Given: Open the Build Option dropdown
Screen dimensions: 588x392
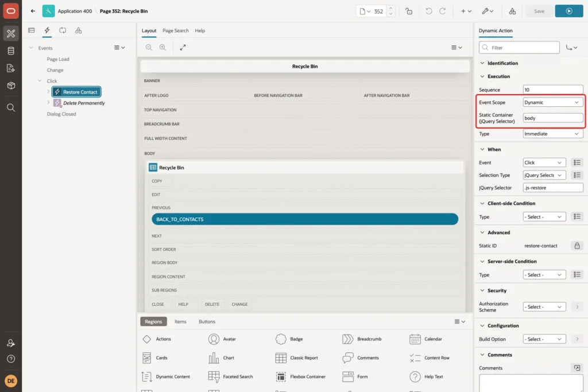Looking at the screenshot, I should point(544,339).
